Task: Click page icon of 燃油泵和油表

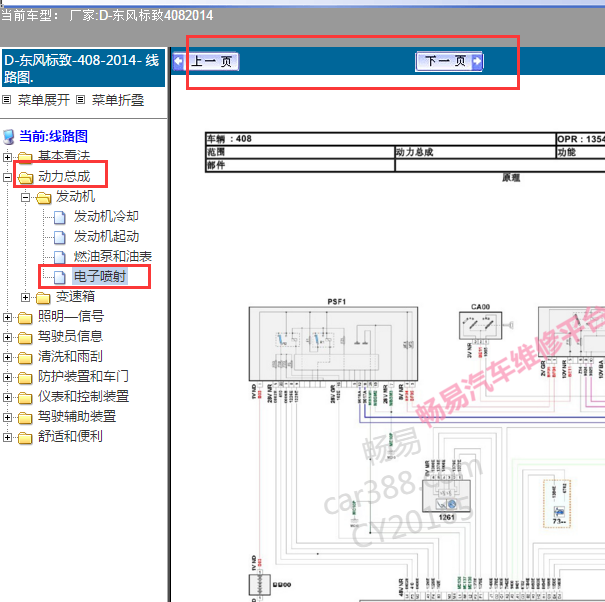Action: pyautogui.click(x=59, y=258)
